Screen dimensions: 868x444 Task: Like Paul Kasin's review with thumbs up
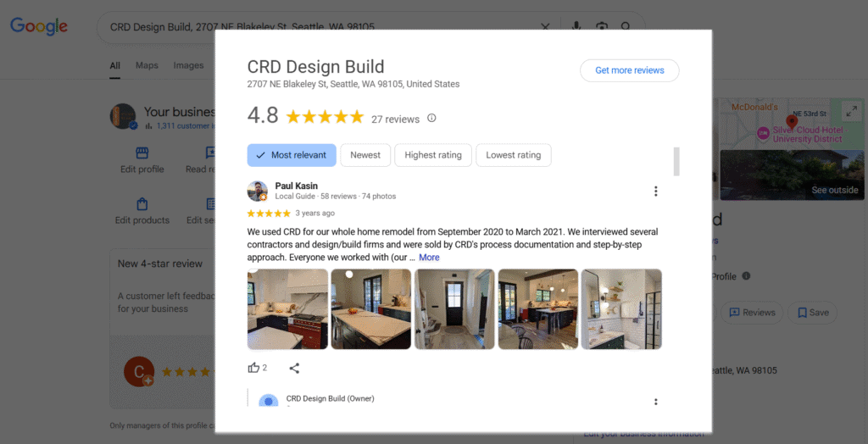254,368
